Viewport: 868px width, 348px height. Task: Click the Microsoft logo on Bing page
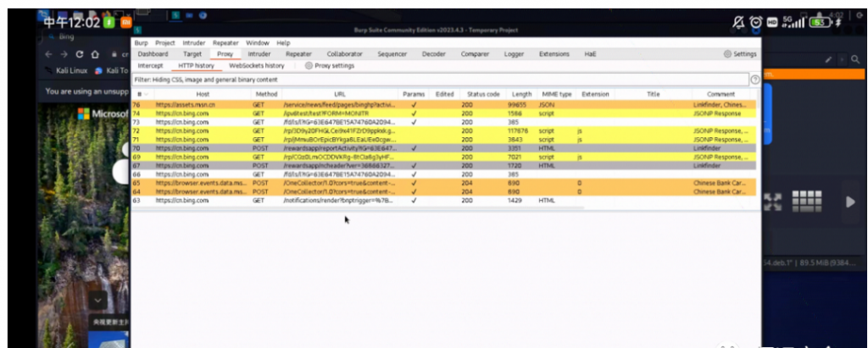83,113
